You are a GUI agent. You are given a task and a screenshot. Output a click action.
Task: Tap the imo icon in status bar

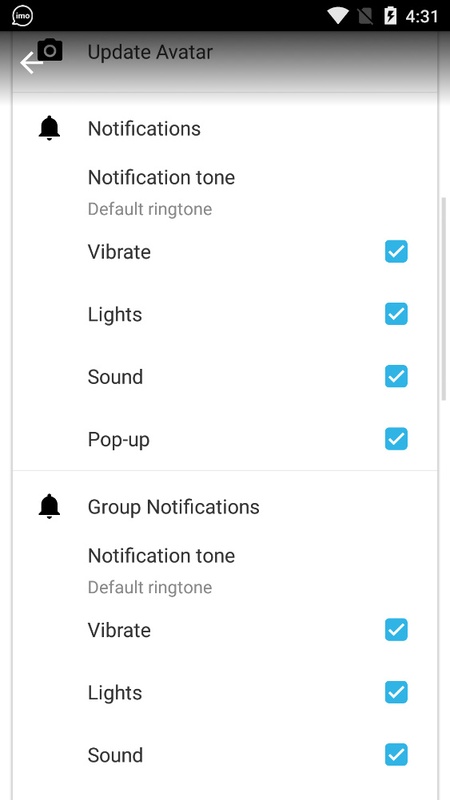click(22, 16)
